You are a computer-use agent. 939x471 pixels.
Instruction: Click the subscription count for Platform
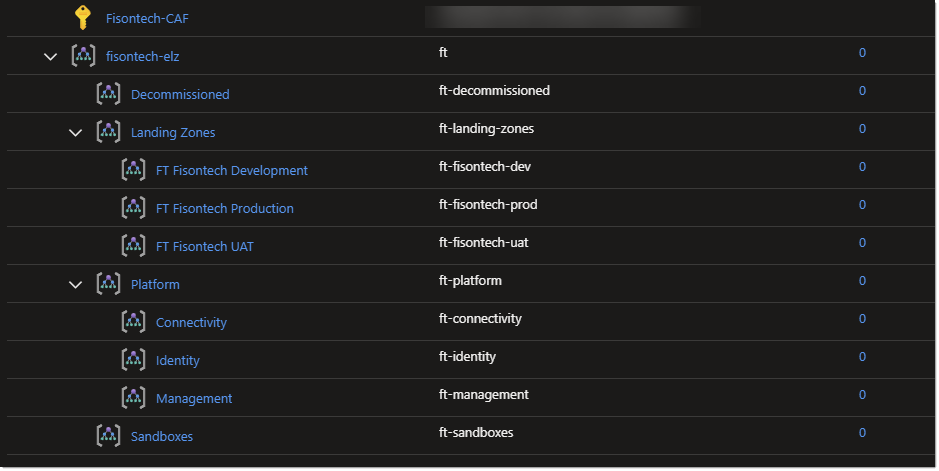tap(862, 281)
